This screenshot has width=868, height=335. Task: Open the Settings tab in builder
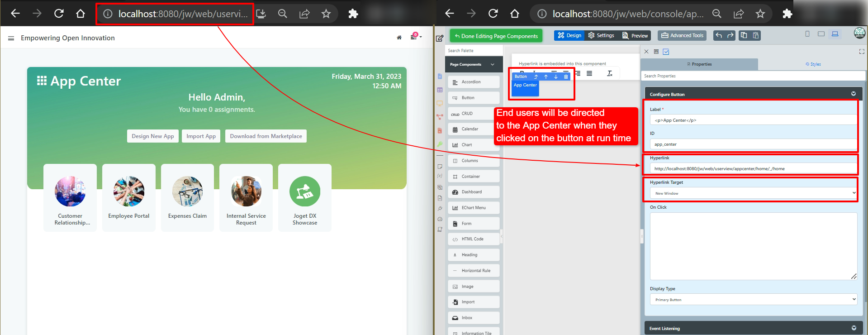601,35
